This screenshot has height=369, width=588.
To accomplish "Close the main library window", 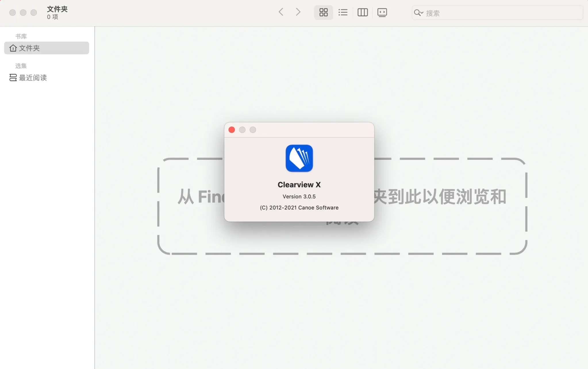I will pyautogui.click(x=12, y=13).
